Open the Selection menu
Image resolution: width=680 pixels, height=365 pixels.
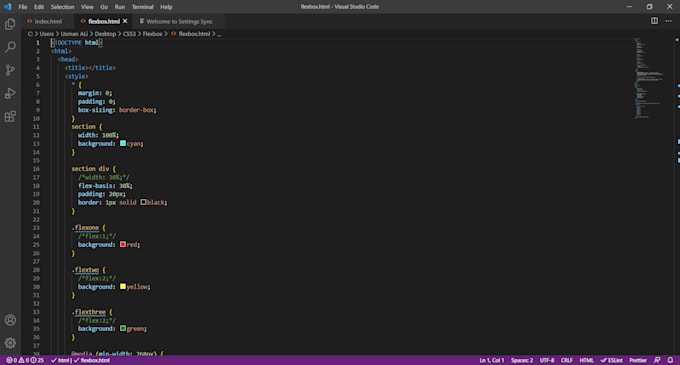[x=62, y=7]
